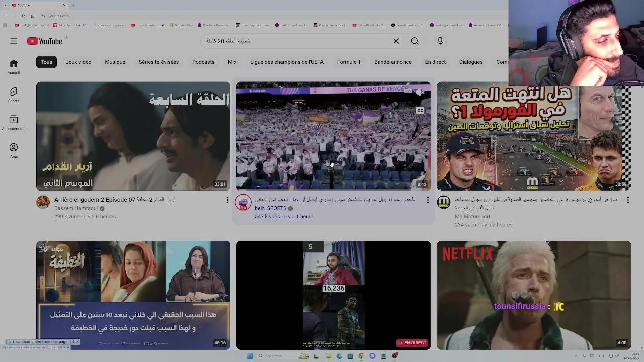
Task: Select the Mix filter chip
Action: click(x=232, y=62)
